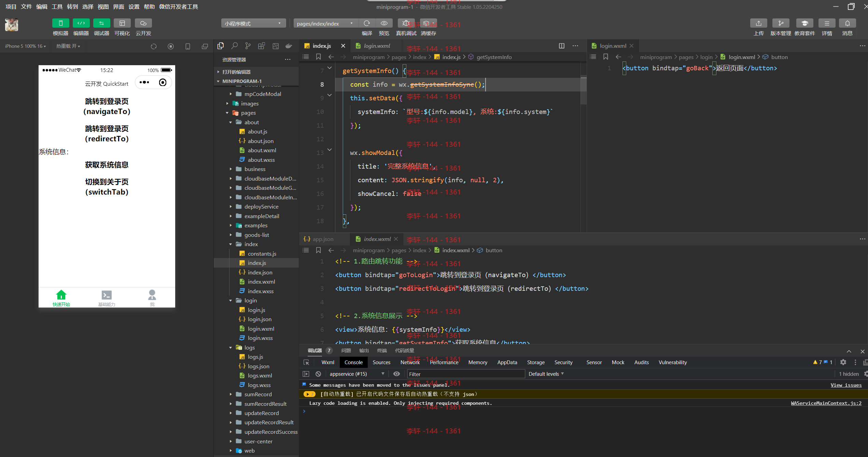This screenshot has width=868, height=457.
Task: Open the visualization (可视化) tool
Action: coord(122,23)
